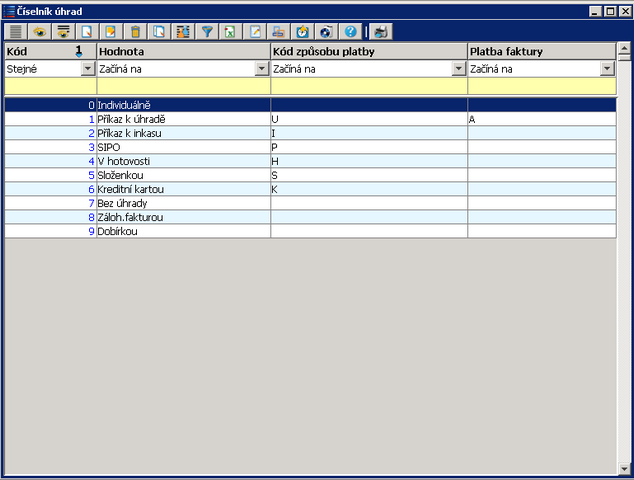Click the Excel export icon
This screenshot has height=480, width=634.
229,31
